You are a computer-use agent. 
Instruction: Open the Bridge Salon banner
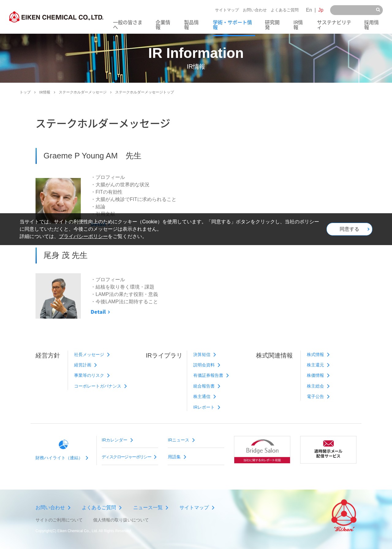click(x=262, y=450)
